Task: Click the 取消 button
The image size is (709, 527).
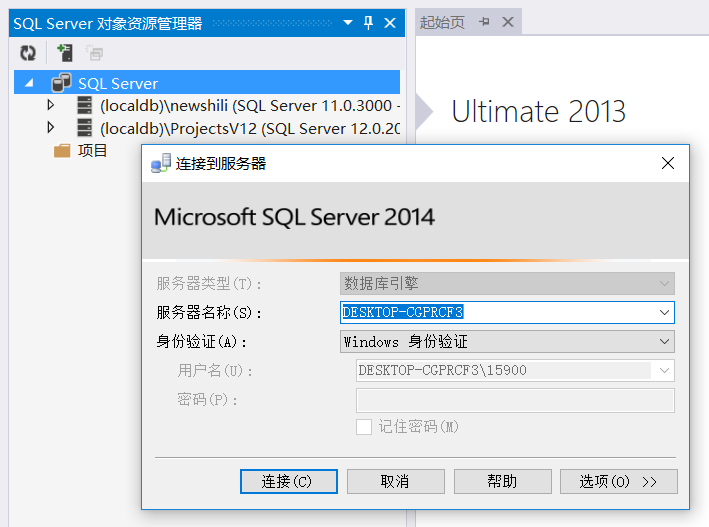Action: pos(395,481)
